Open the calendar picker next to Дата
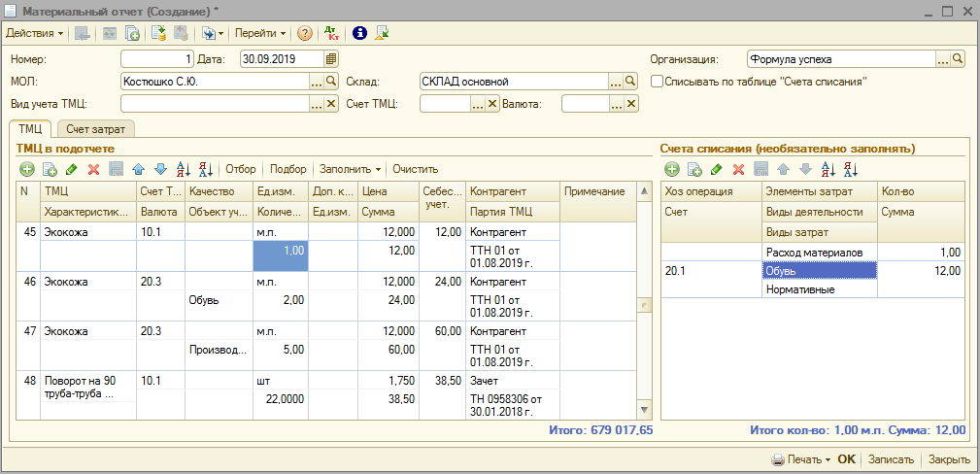 point(331,59)
